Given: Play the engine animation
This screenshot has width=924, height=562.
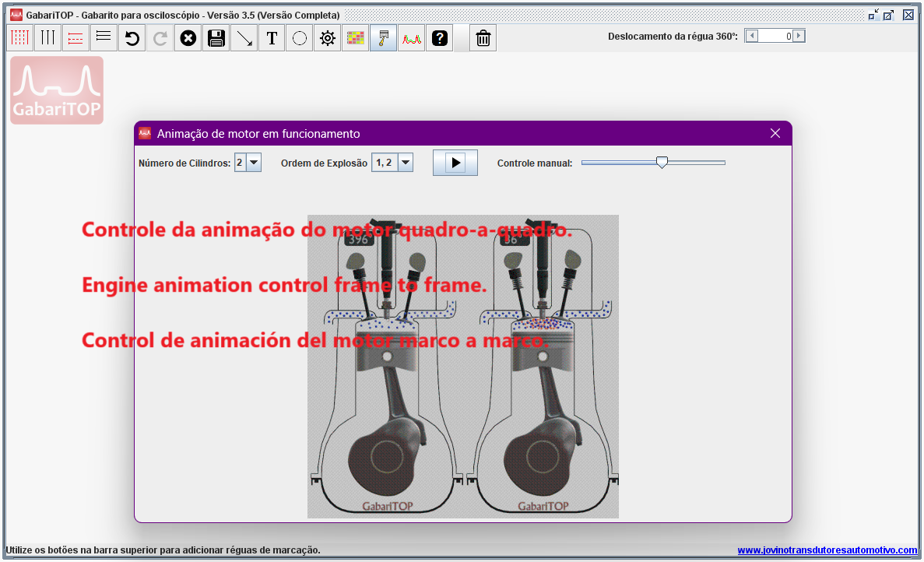Looking at the screenshot, I should [x=455, y=163].
